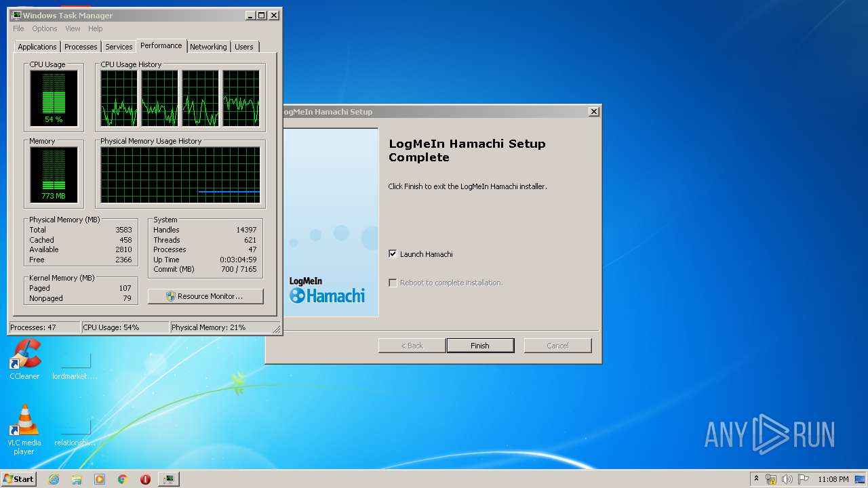
Task: Launch Windows Media Player from taskbar
Action: tap(100, 479)
